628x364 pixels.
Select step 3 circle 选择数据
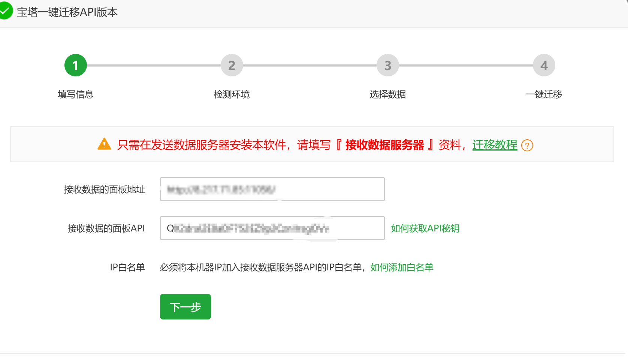[388, 65]
